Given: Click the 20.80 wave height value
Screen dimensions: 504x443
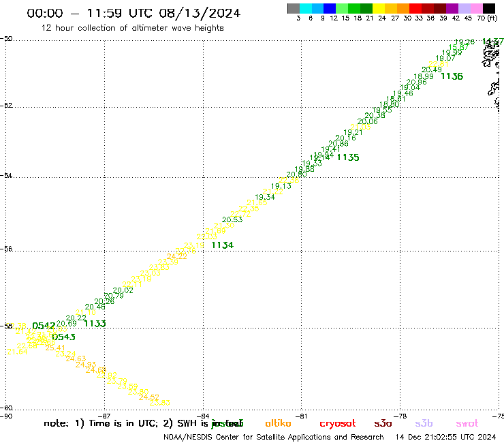Looking at the screenshot, I should (x=297, y=174).
